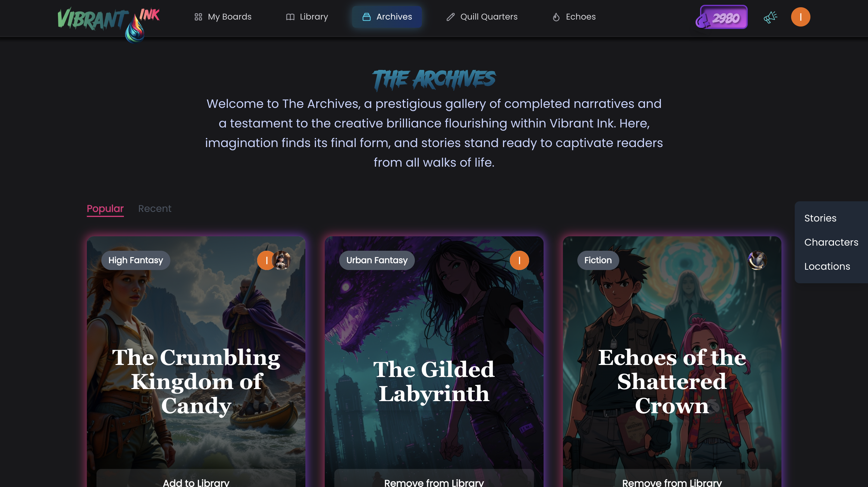
Task: Click the Library book icon
Action: click(x=290, y=17)
